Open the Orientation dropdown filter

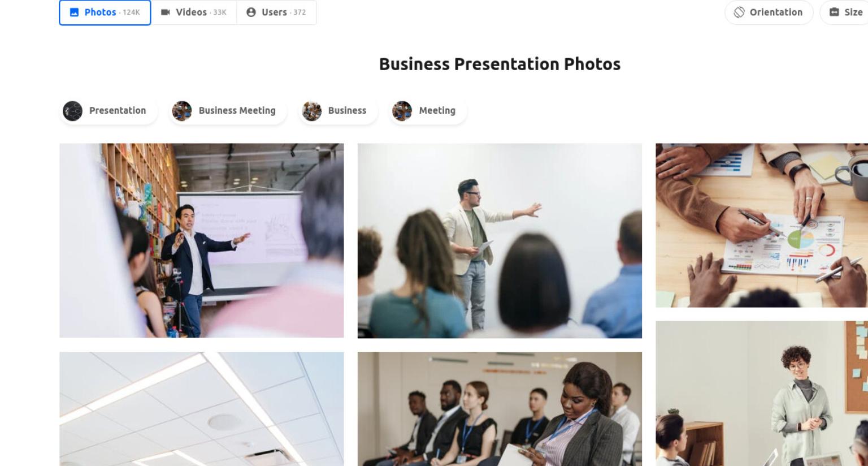(x=769, y=12)
